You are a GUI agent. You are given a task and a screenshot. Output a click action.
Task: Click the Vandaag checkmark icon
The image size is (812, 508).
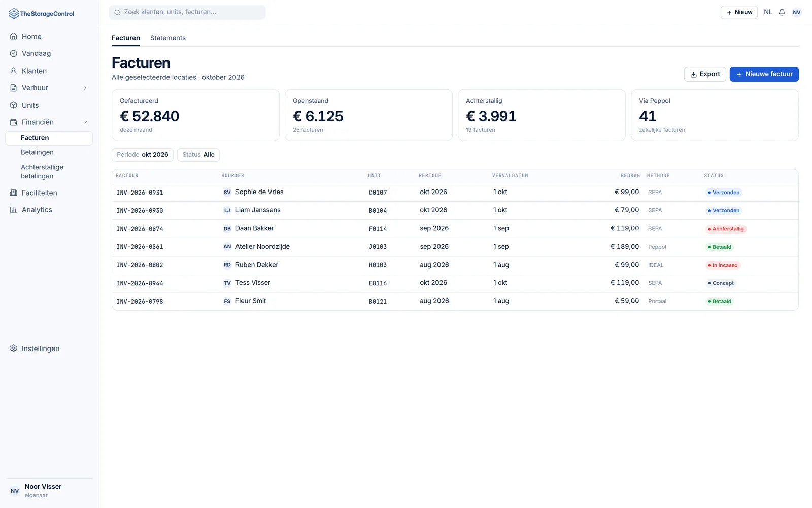pyautogui.click(x=14, y=53)
